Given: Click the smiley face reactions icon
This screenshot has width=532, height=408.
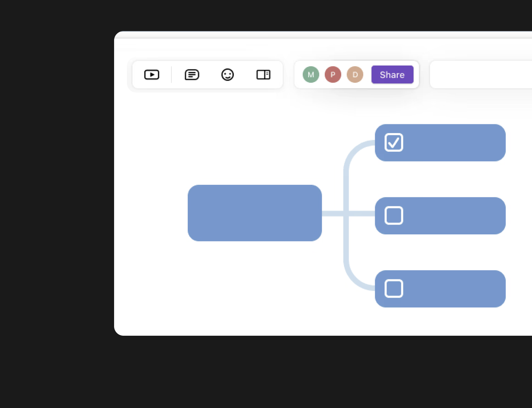Looking at the screenshot, I should [x=228, y=75].
